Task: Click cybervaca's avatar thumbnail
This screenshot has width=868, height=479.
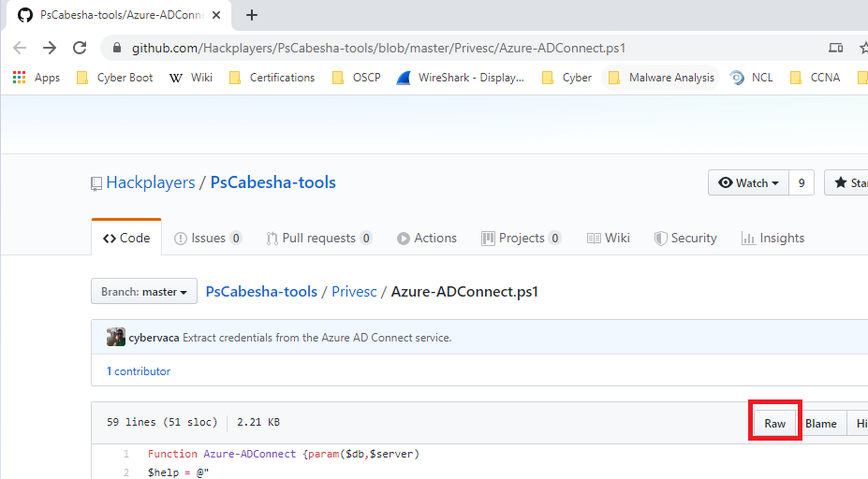Action: pos(116,337)
